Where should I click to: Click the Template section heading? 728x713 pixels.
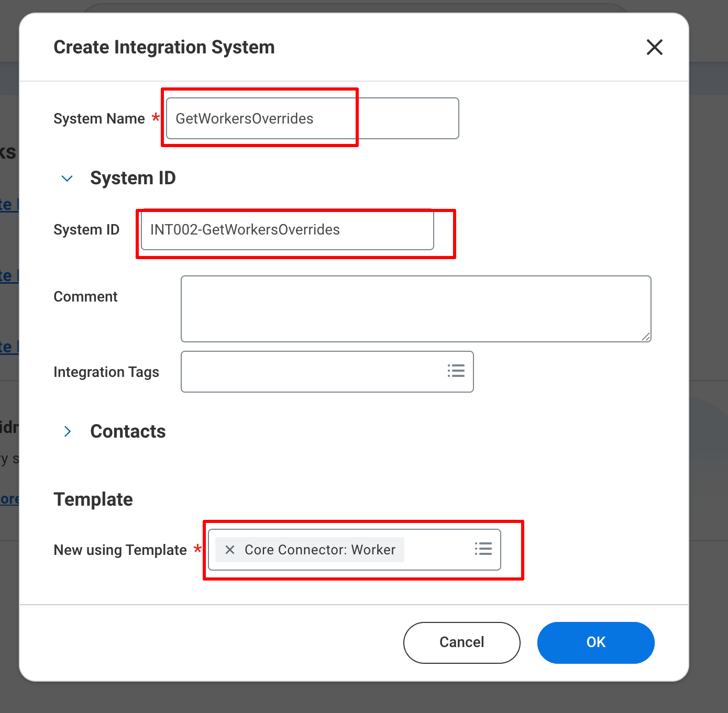click(93, 499)
